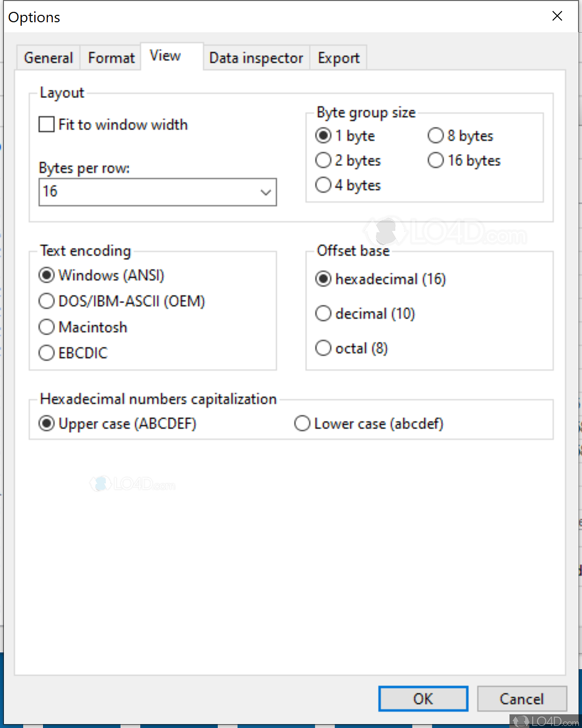
Task: Switch to the General tab
Action: [48, 58]
